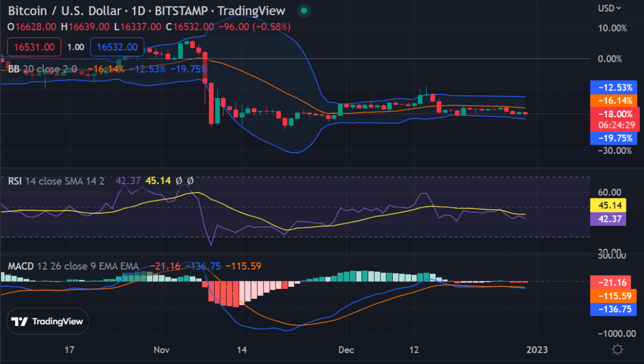
Task: Click MACD legend red value −21.16
Action: click(x=165, y=266)
